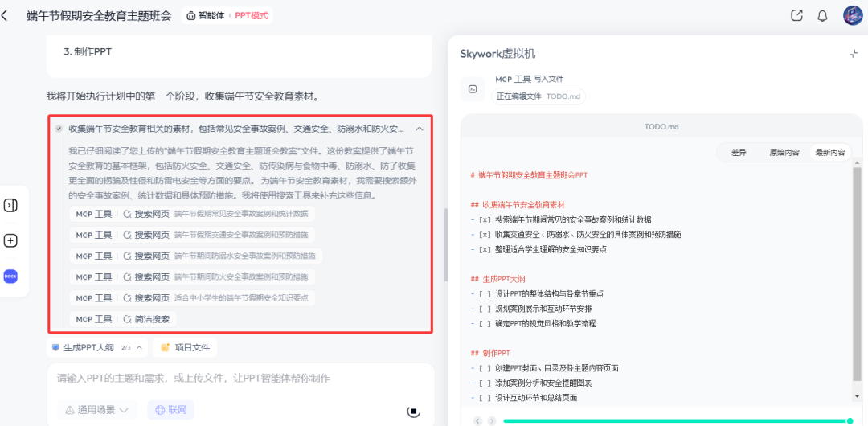The width and height of the screenshot is (868, 426).
Task: Toggle the left sidebar panel icon
Action: coord(10,206)
